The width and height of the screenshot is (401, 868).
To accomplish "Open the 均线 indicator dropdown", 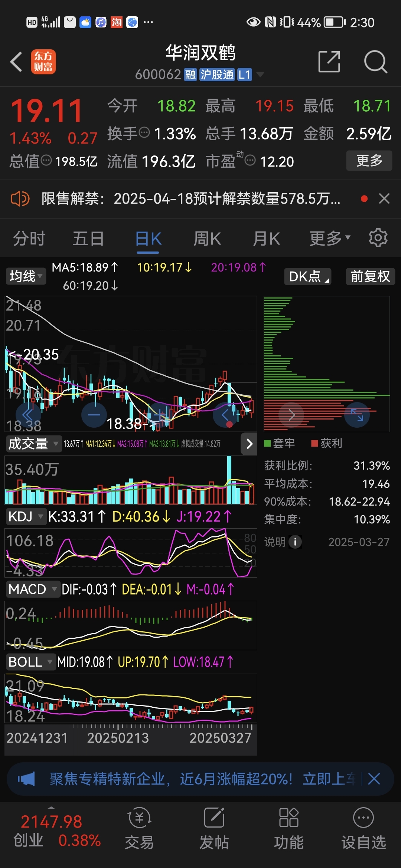I will 26,276.
